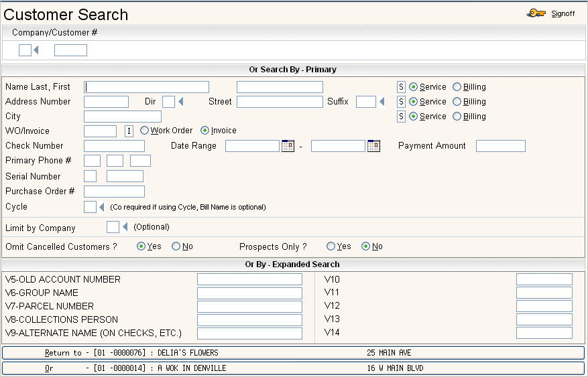Viewport: 588px width, 377px height.
Task: Open the Company number lookup arrow
Action: coord(36,50)
